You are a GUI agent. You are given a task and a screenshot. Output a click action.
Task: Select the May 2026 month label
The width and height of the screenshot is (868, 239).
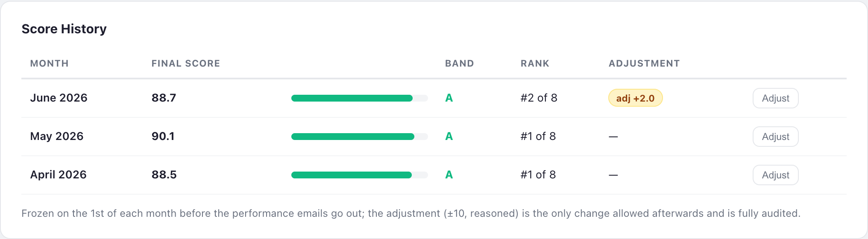pyautogui.click(x=57, y=136)
